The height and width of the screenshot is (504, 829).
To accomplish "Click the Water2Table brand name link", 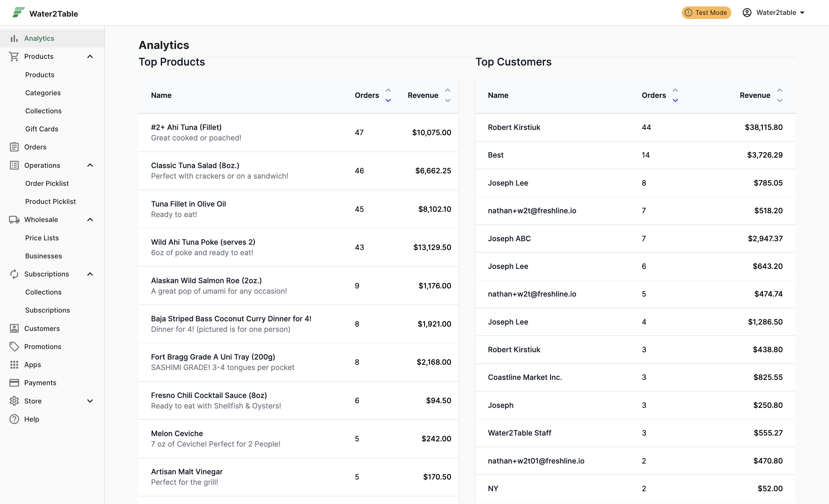I will (x=54, y=14).
